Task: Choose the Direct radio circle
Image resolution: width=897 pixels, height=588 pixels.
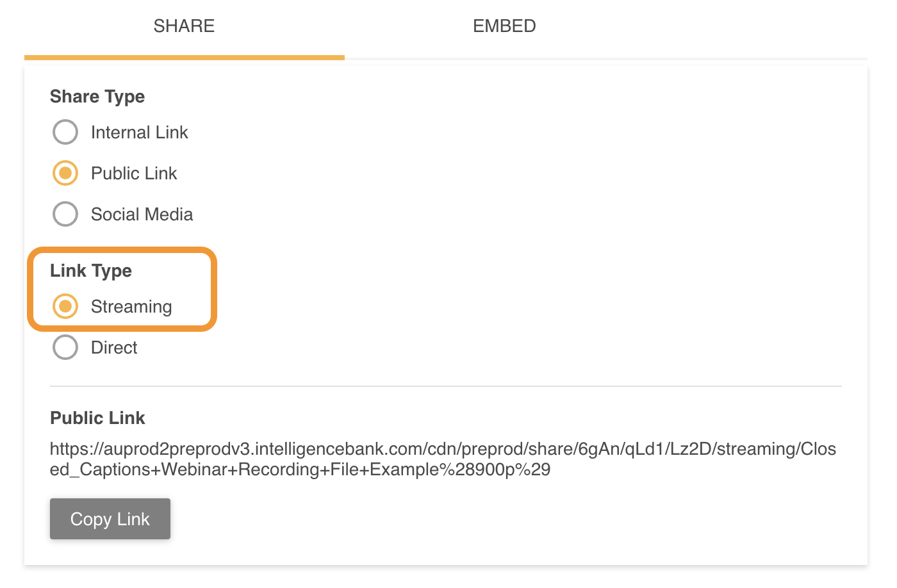Action: point(65,347)
